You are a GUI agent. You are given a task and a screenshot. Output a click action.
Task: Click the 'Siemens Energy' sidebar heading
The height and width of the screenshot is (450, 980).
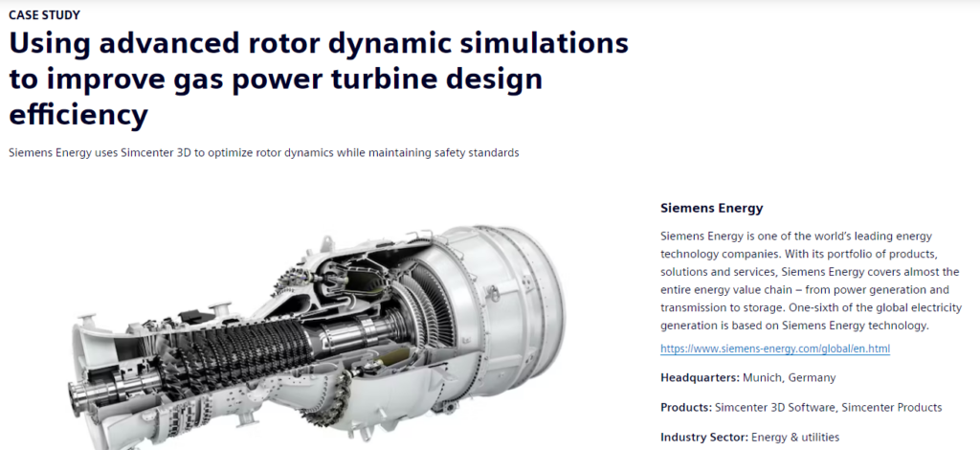[x=712, y=208]
